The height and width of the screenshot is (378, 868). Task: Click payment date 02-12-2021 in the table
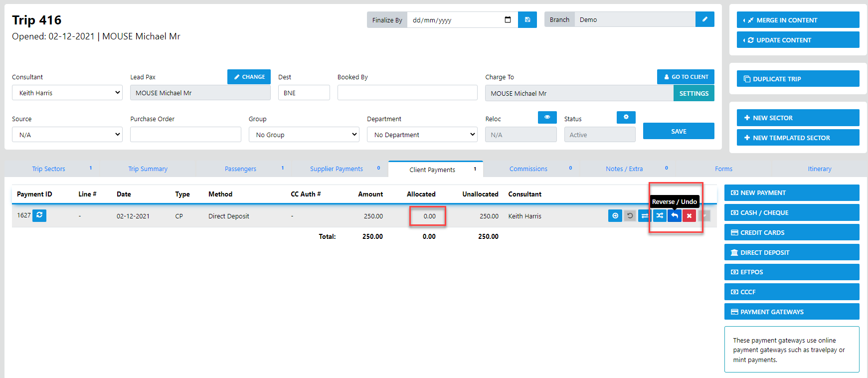(133, 216)
